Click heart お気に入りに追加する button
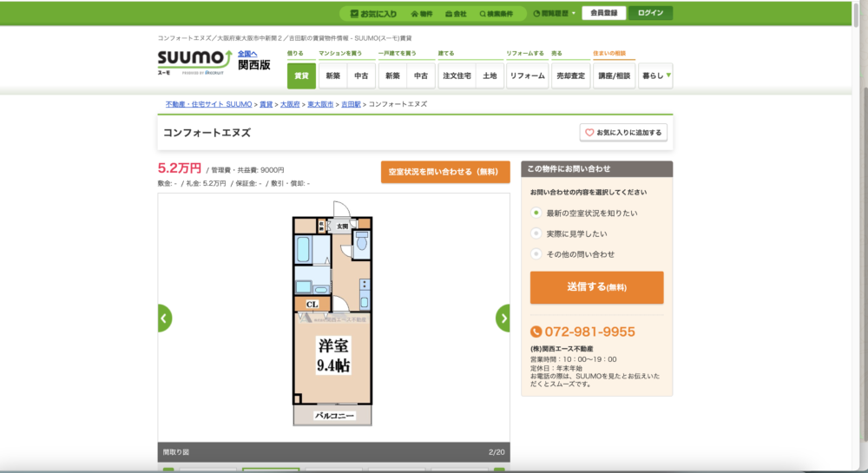 pos(623,133)
